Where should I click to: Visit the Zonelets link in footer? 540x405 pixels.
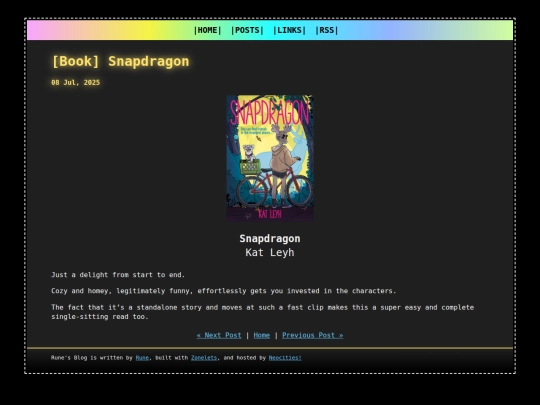click(204, 358)
